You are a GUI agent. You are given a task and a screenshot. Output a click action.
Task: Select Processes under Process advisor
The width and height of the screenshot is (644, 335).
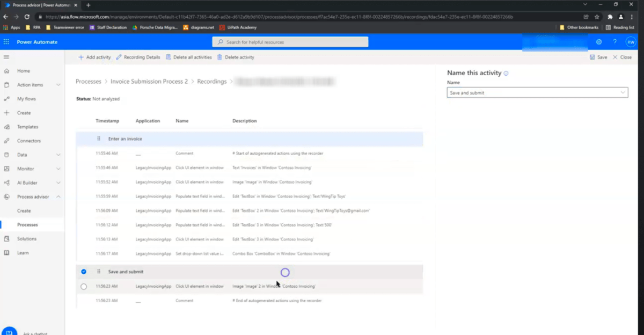pos(27,224)
